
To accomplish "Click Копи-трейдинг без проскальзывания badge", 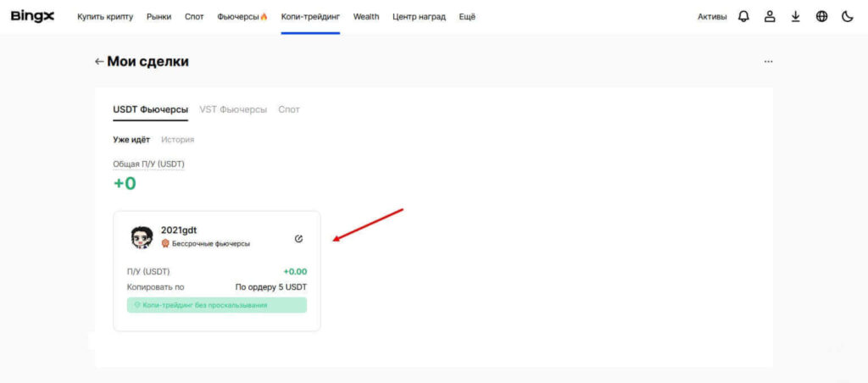I will tap(216, 305).
